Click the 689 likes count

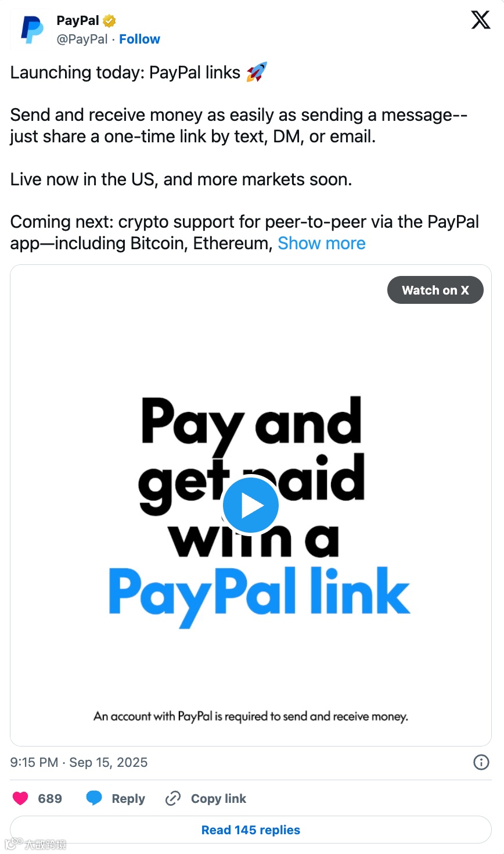(x=50, y=798)
